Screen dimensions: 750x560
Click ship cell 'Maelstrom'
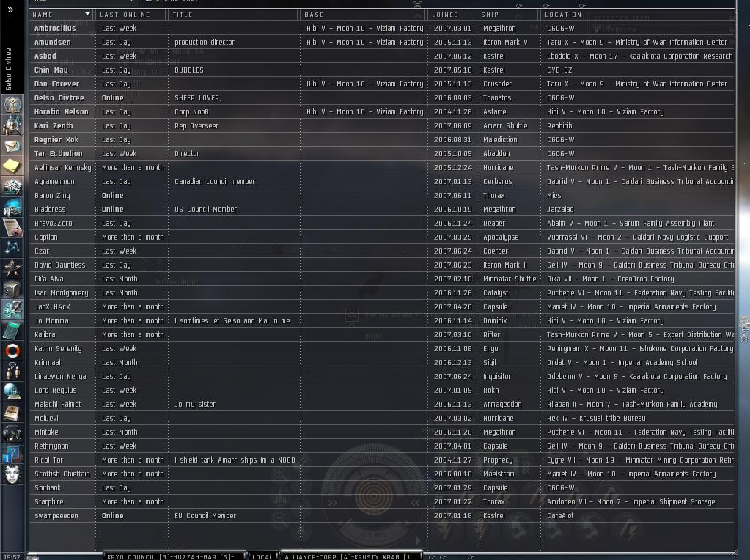[x=499, y=474]
